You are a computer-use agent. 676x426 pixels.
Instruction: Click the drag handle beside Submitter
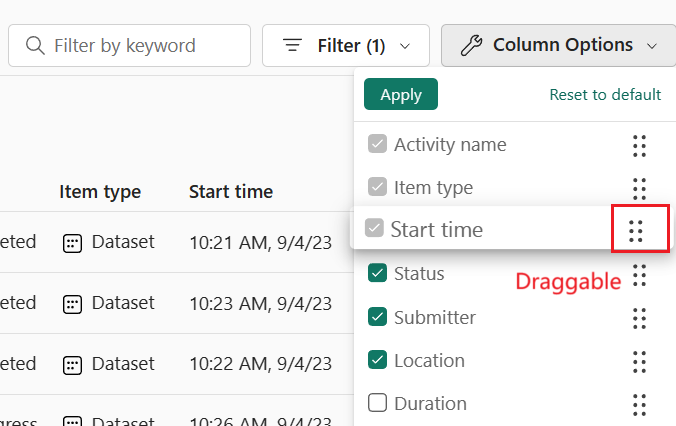point(639,318)
